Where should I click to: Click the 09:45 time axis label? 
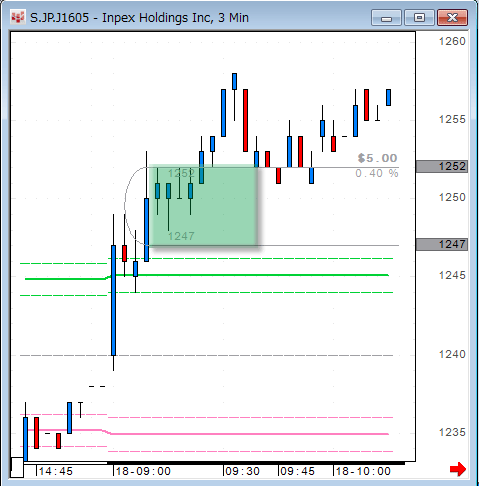pyautogui.click(x=297, y=471)
